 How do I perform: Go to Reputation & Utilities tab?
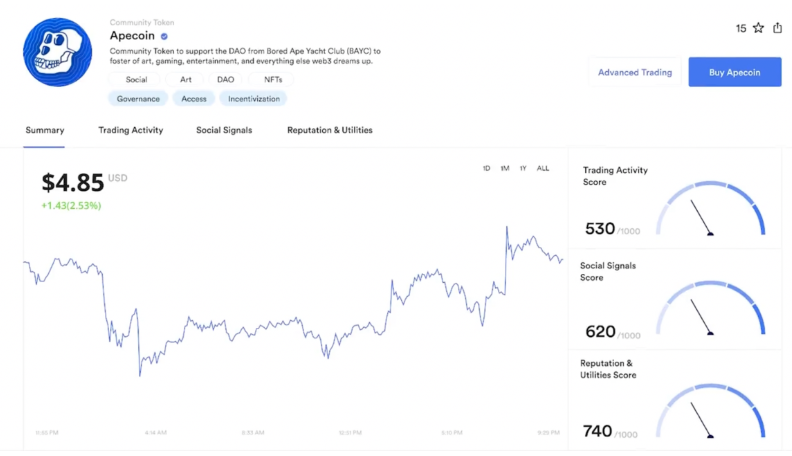pos(330,130)
